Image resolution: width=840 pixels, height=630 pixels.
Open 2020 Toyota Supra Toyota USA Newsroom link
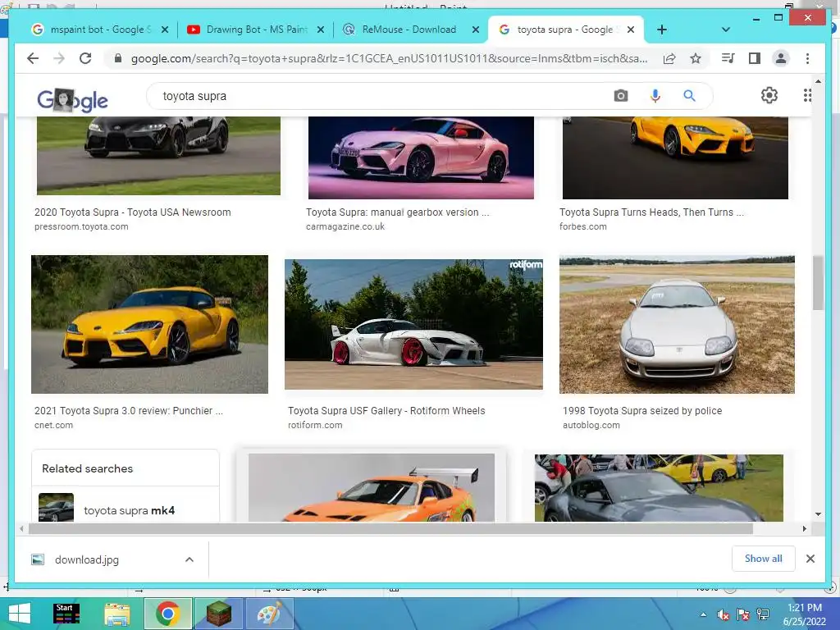(x=132, y=212)
